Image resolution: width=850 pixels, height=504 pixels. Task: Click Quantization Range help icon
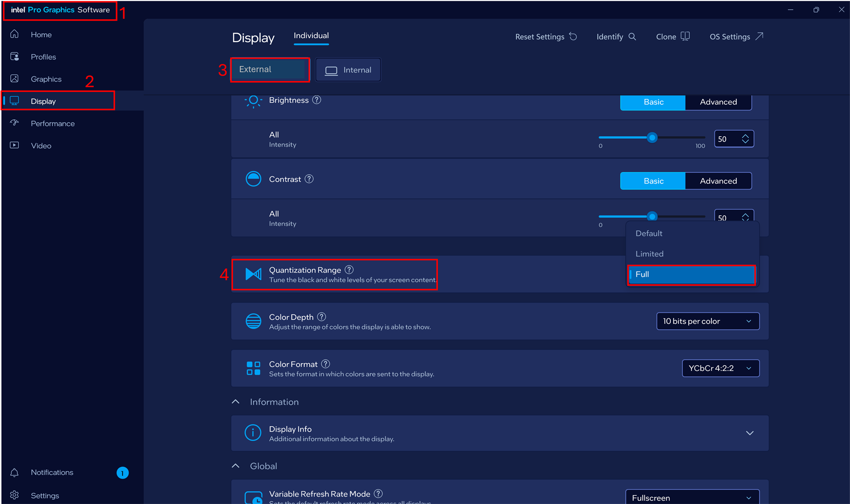(349, 270)
